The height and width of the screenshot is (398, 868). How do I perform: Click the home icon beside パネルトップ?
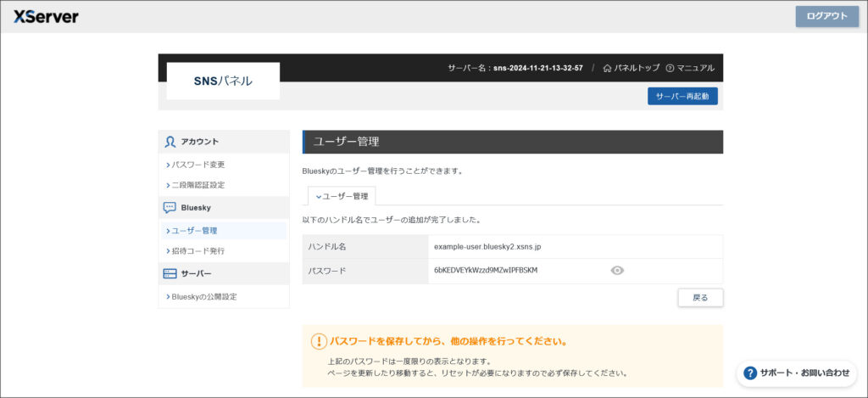[607, 68]
